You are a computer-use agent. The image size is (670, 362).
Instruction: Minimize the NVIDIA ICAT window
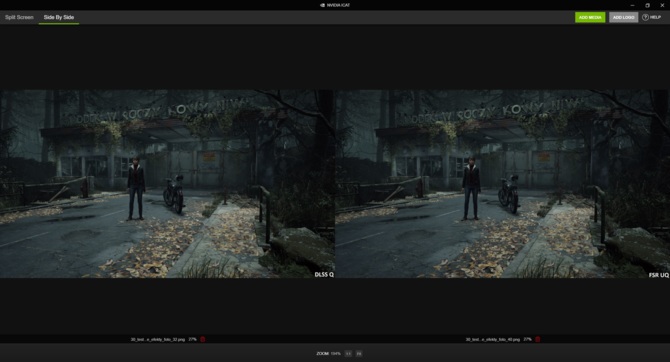[x=632, y=5]
